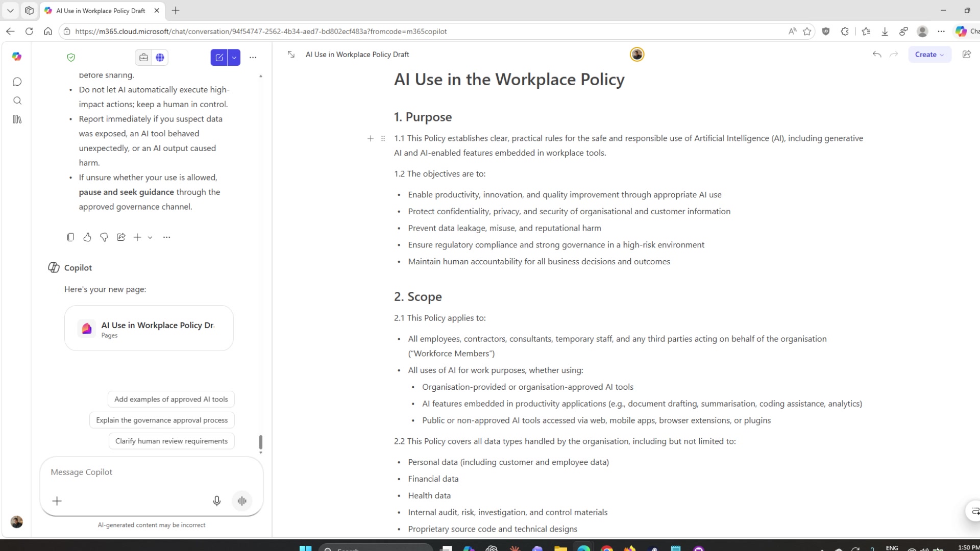The image size is (980, 551).
Task: Choose 'Explain the governance approval process' suggestion
Action: [162, 420]
